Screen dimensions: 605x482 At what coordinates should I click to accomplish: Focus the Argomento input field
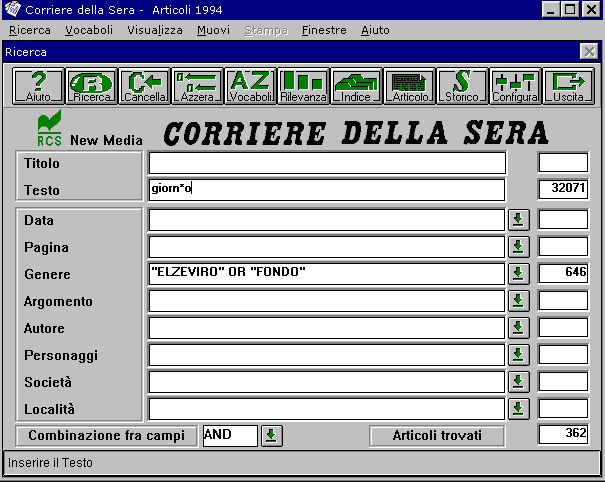327,301
